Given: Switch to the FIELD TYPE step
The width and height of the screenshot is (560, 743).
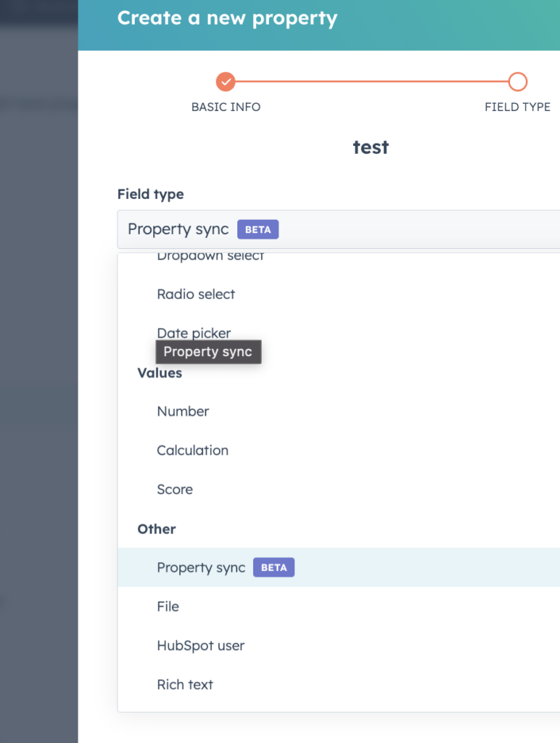Looking at the screenshot, I should tap(517, 106).
